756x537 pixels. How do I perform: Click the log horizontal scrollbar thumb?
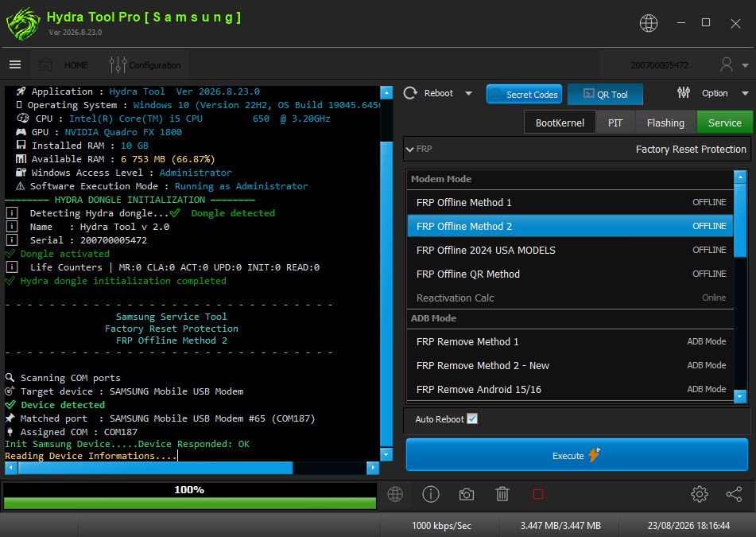point(155,468)
